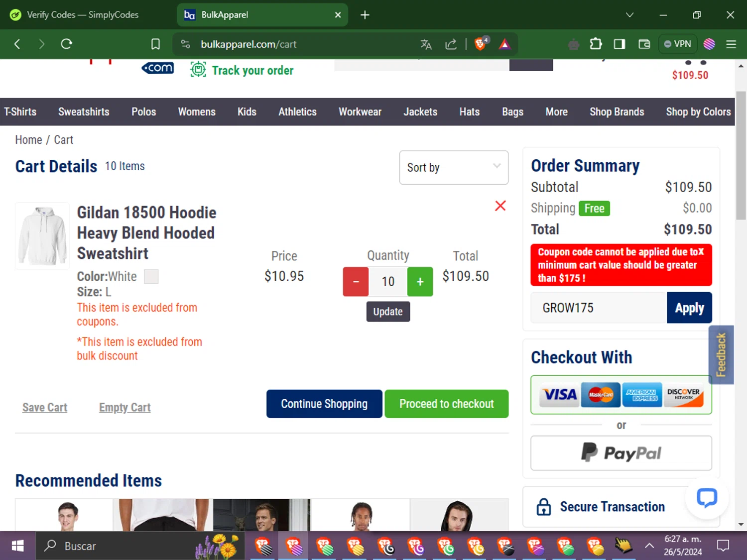Apply the coupon code
Image resolution: width=747 pixels, height=560 pixels.
coord(689,308)
